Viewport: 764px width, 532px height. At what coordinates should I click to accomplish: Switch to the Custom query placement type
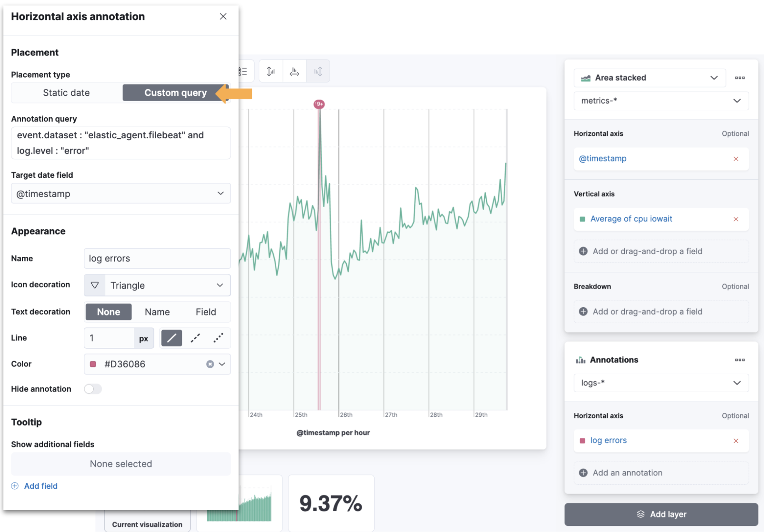click(175, 92)
